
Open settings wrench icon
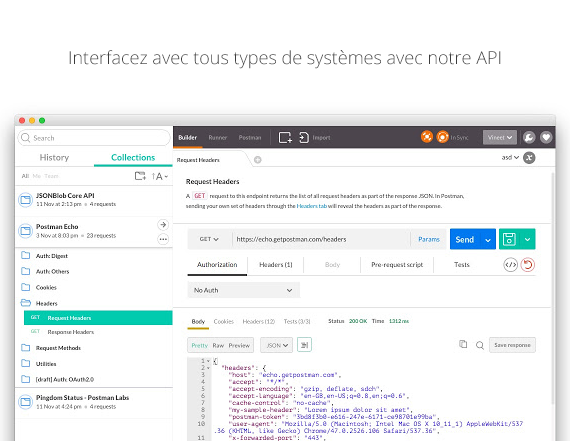coord(529,137)
